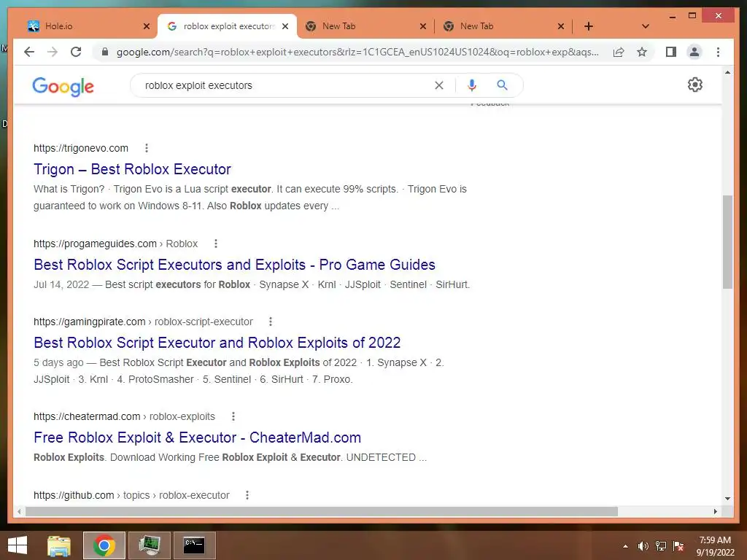Screen dimensions: 747x560
Task: Show hidden system tray icons
Action: 625,546
